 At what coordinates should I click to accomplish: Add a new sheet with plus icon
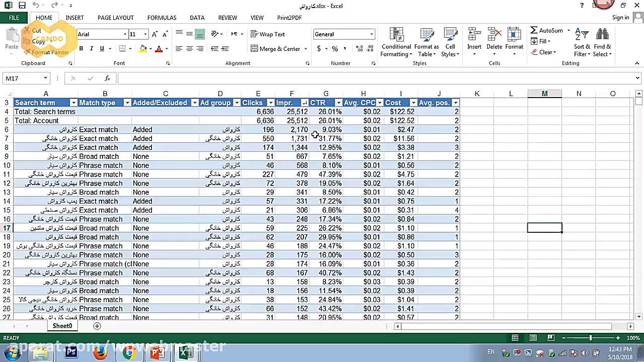(97, 326)
